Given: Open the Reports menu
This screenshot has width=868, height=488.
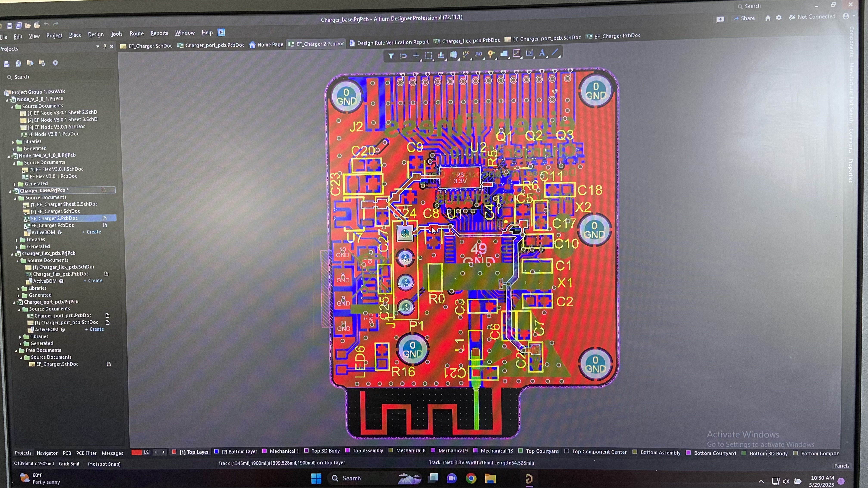Looking at the screenshot, I should pos(159,33).
